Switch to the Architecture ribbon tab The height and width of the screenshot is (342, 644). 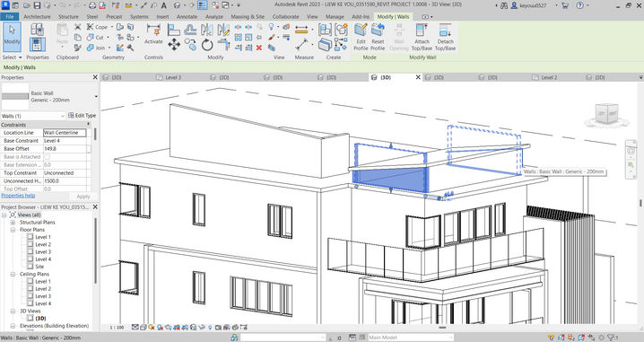click(x=37, y=16)
